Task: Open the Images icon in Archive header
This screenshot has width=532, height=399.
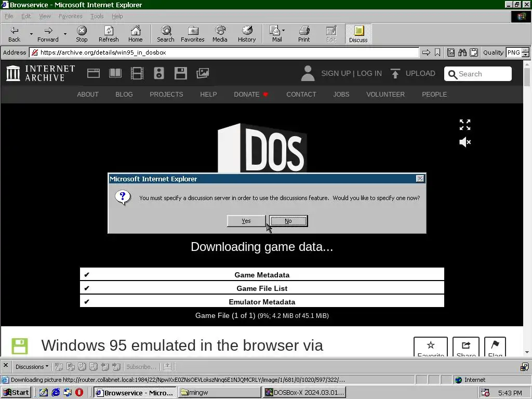Action: [x=203, y=73]
